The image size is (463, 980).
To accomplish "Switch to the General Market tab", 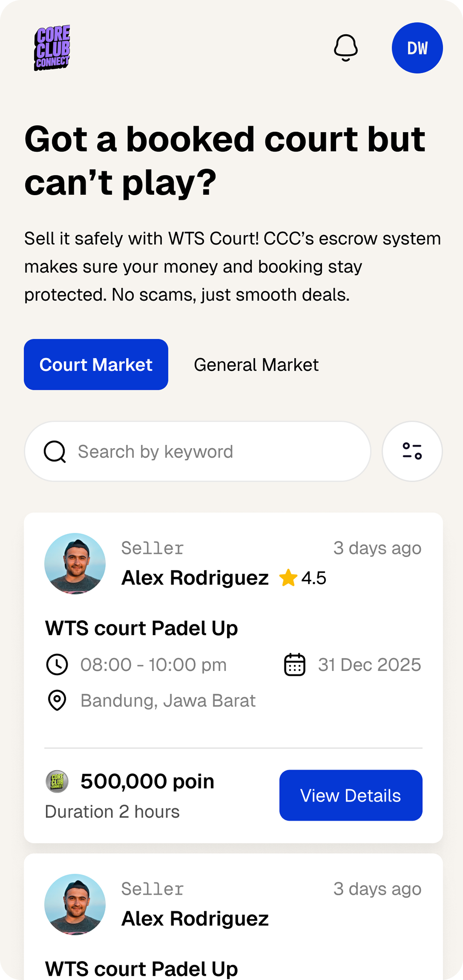I will coord(256,365).
